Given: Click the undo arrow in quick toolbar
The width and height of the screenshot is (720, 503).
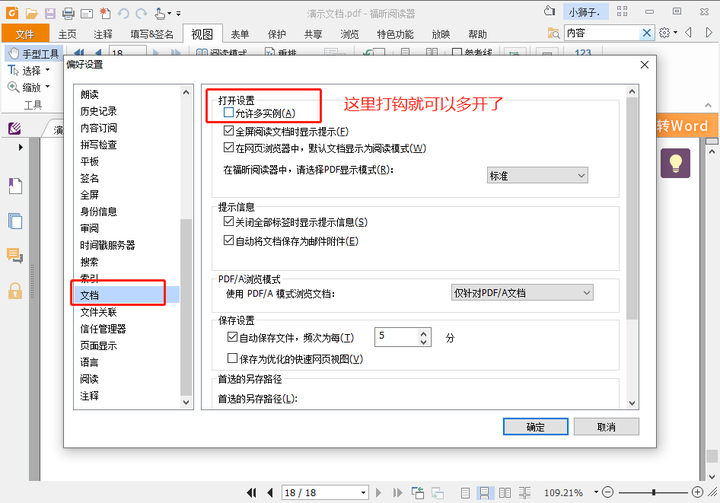Looking at the screenshot, I should click(x=123, y=13).
